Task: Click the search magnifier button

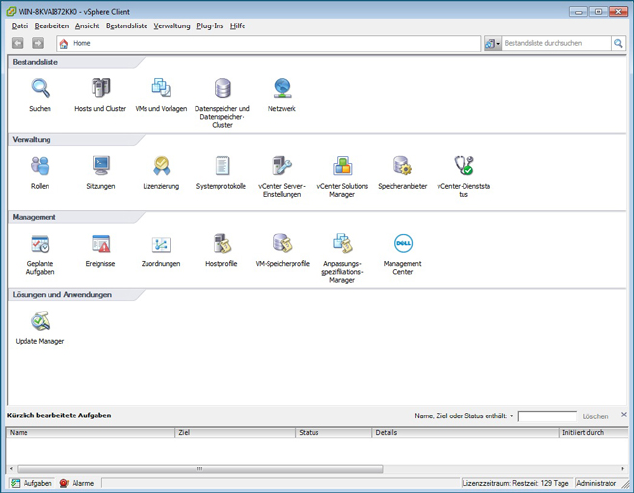Action: click(x=618, y=43)
